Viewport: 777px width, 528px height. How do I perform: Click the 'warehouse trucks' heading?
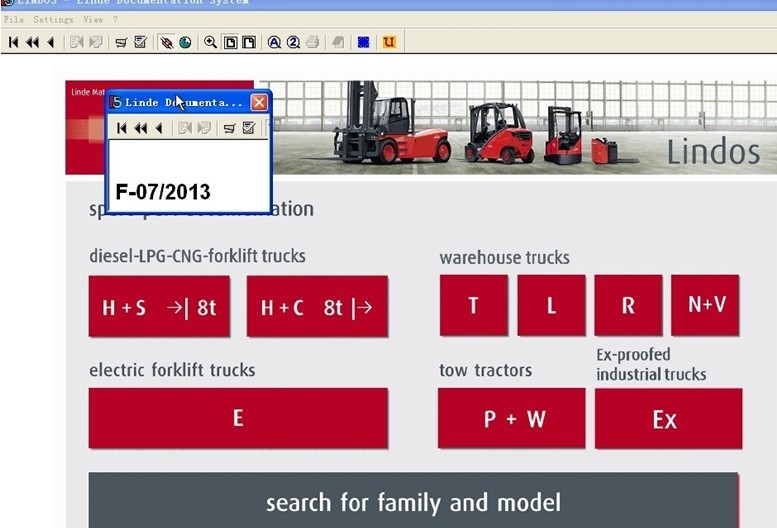504,258
